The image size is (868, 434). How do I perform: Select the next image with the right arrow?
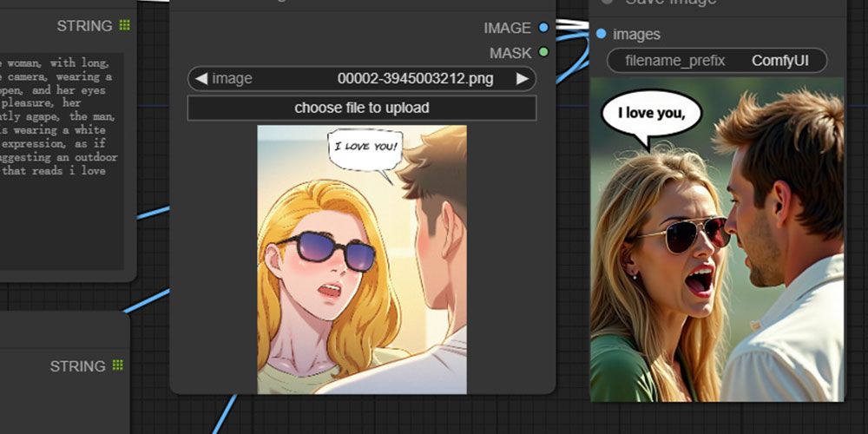[x=523, y=79]
